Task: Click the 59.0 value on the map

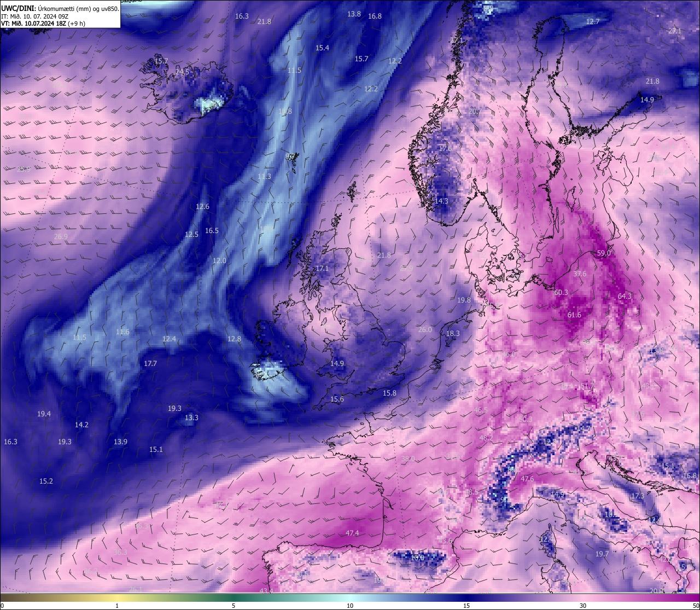Action: [x=604, y=253]
